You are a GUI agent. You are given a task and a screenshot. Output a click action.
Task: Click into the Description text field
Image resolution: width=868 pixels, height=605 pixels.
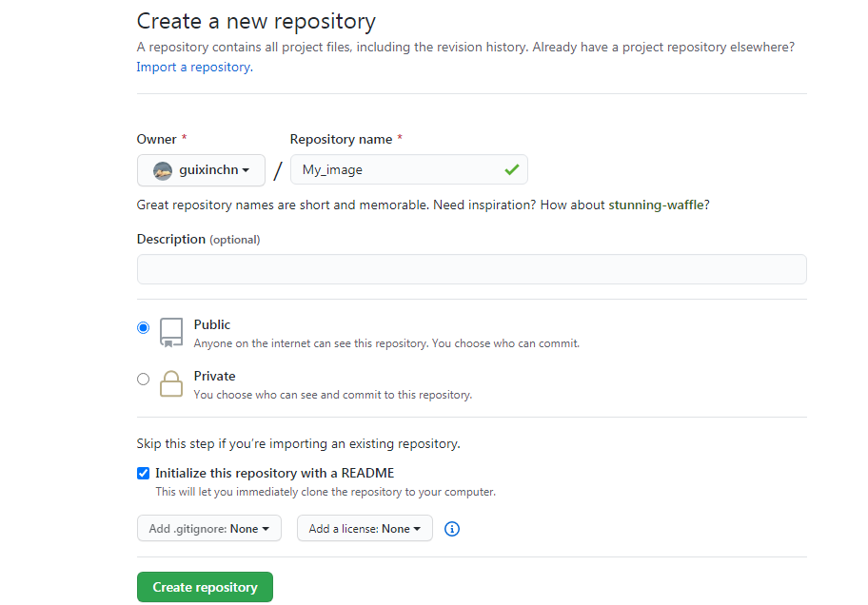pos(471,269)
